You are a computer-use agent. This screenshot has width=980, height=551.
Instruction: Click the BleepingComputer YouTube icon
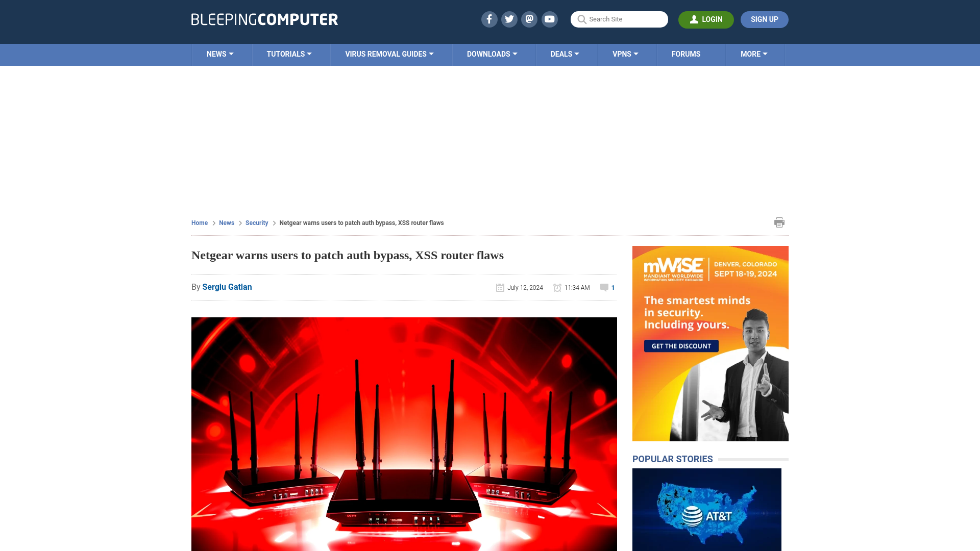[550, 19]
